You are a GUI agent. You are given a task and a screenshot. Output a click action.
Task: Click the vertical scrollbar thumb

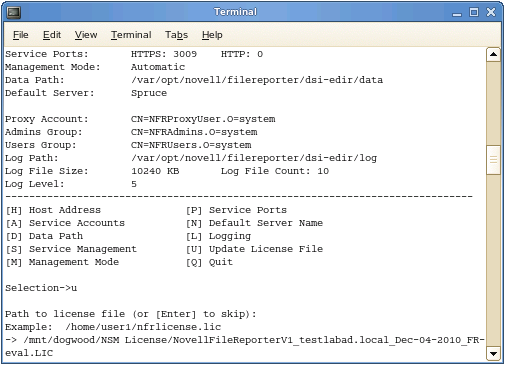coord(493,160)
